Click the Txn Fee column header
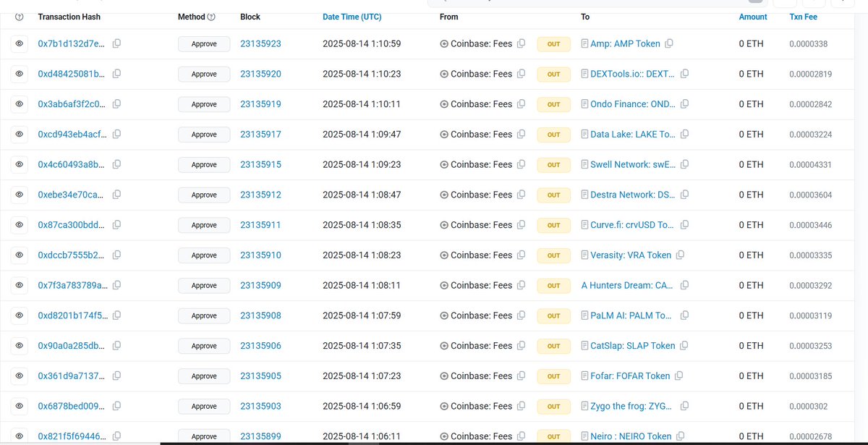 click(x=803, y=17)
